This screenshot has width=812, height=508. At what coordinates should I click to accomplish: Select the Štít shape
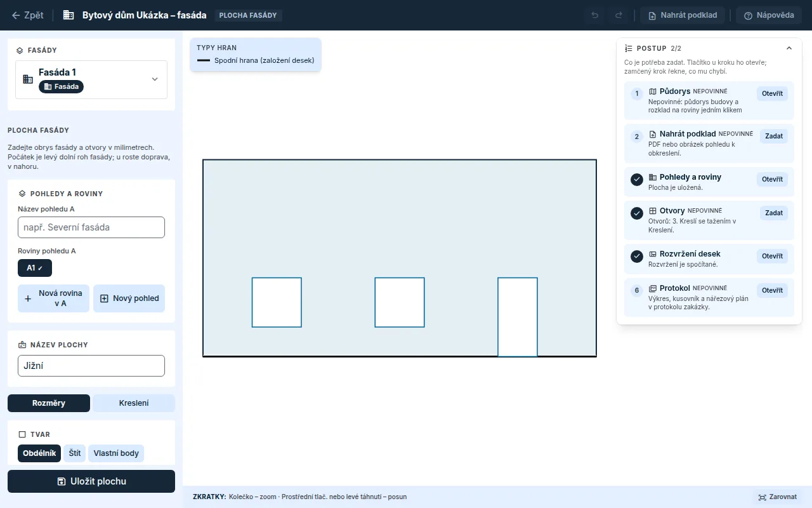pos(75,453)
